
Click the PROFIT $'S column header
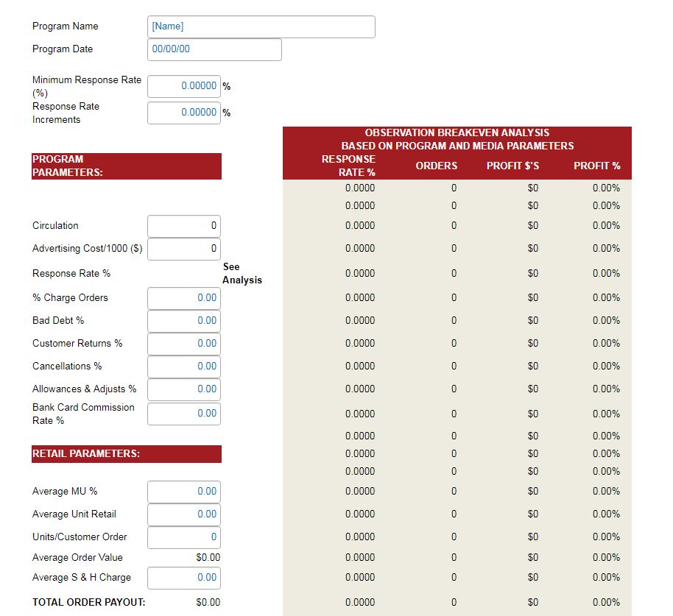click(512, 166)
